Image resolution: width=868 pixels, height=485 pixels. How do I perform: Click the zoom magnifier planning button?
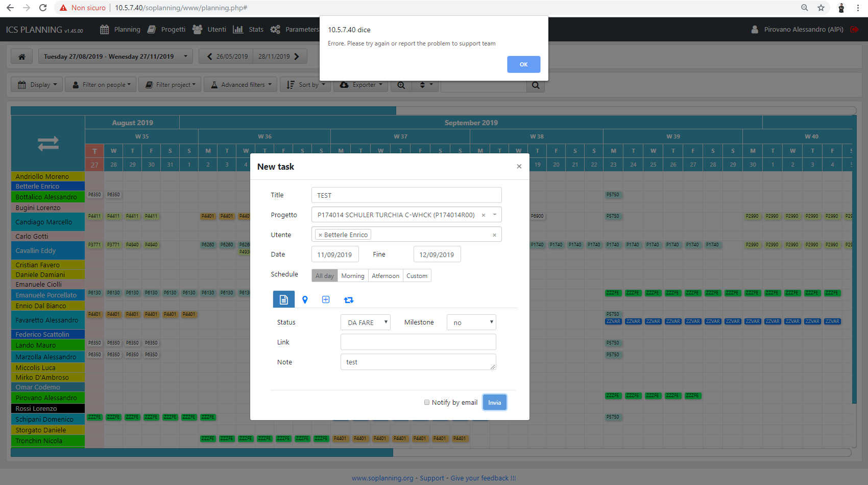click(x=401, y=85)
